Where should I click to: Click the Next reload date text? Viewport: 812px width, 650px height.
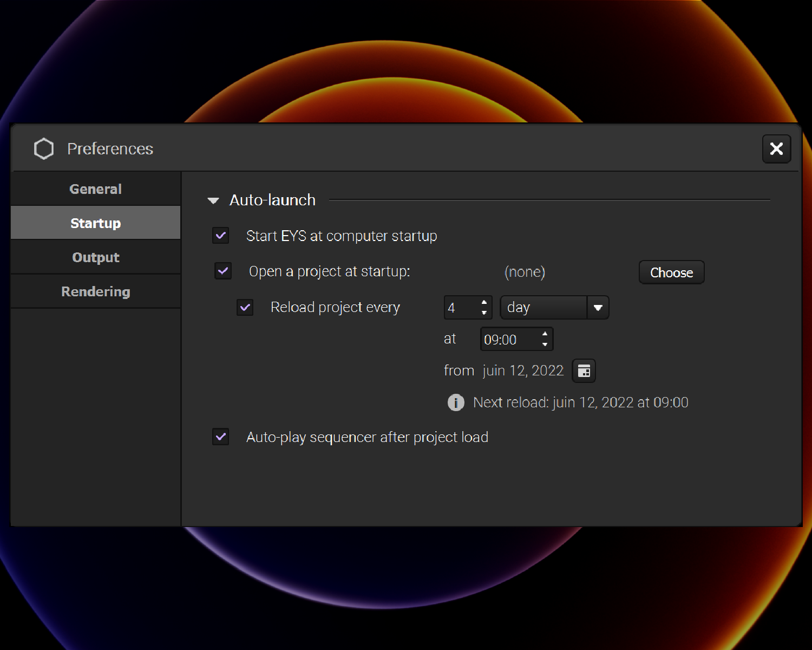click(581, 402)
